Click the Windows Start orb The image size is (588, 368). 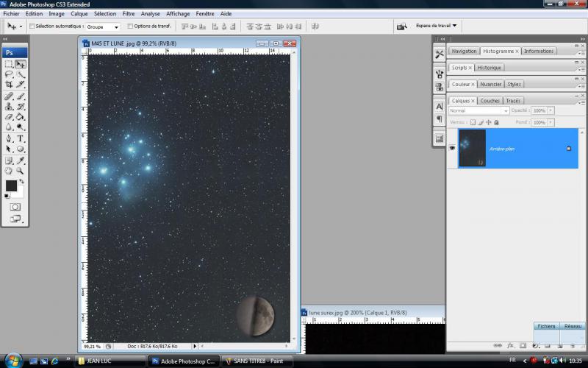click(13, 361)
